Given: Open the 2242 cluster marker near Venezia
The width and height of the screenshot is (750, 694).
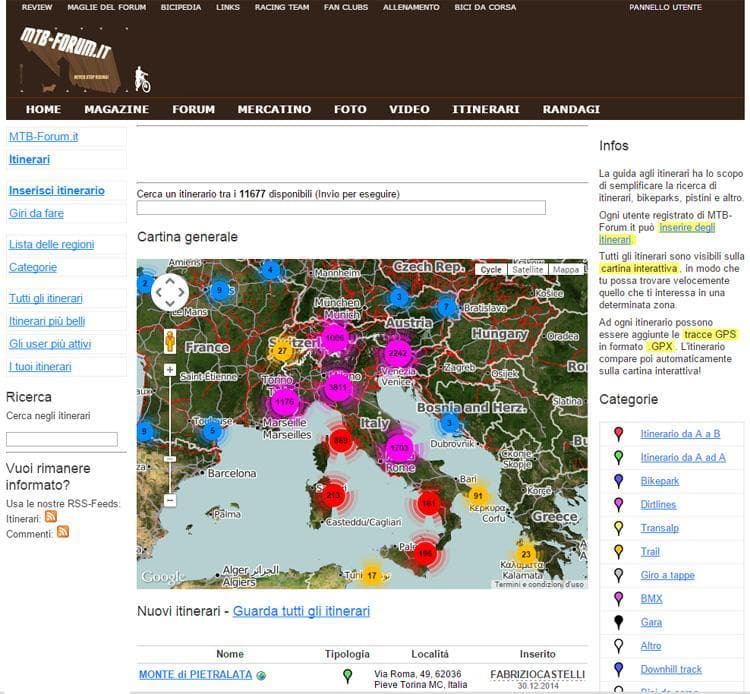Looking at the screenshot, I should point(397,353).
